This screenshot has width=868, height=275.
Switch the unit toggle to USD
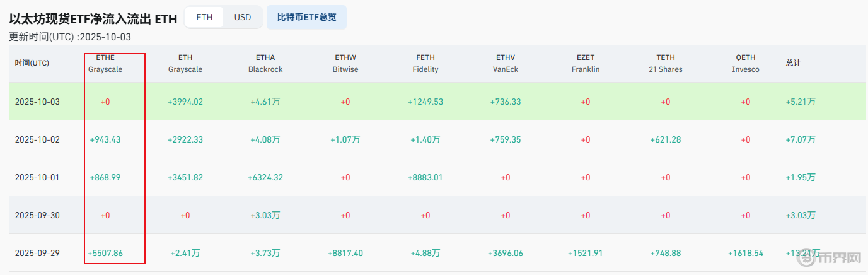[243, 18]
